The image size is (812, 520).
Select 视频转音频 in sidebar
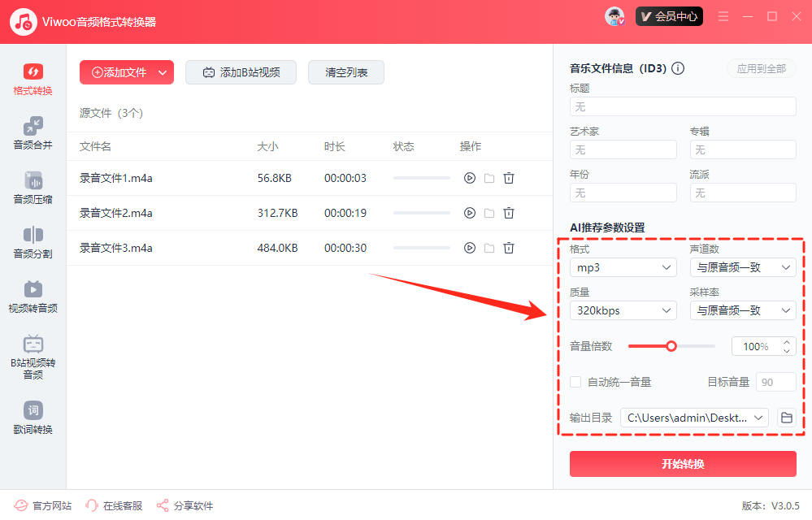coord(33,297)
